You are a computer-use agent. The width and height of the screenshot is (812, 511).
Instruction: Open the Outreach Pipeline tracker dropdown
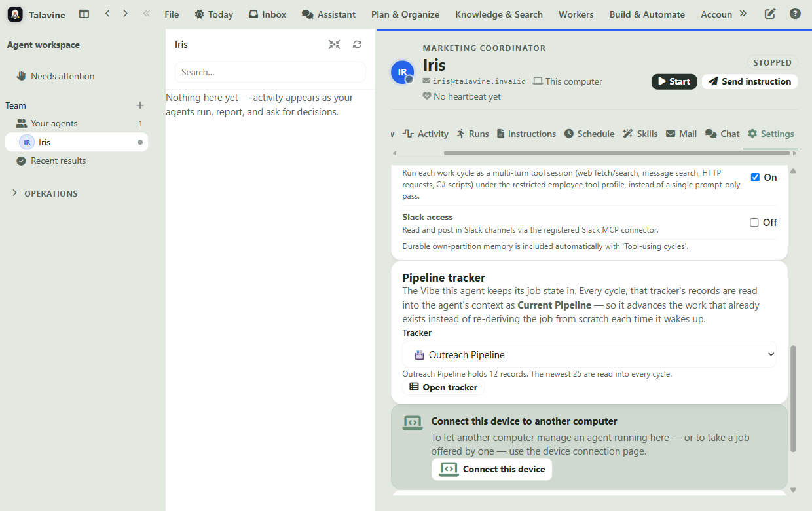click(x=589, y=354)
